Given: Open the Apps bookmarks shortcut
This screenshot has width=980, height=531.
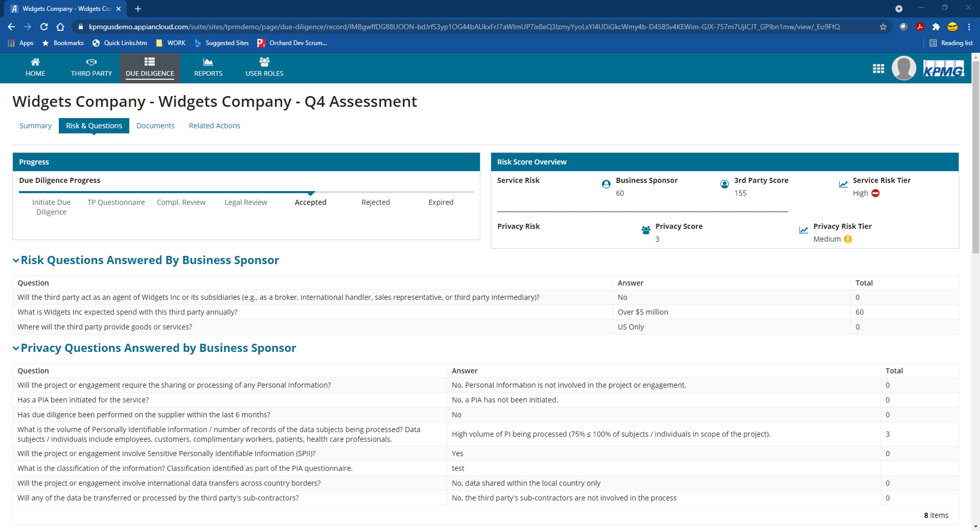Looking at the screenshot, I should (20, 43).
